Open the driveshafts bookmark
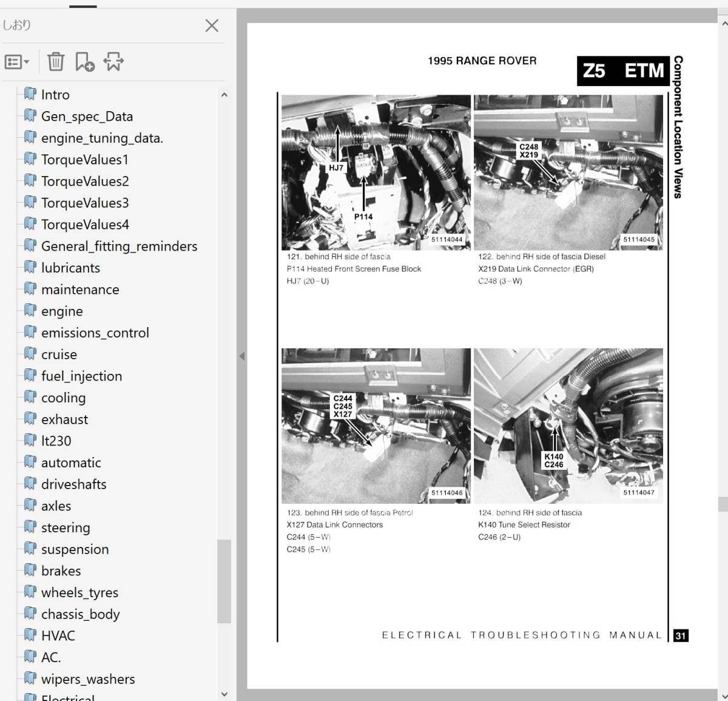 coord(73,484)
